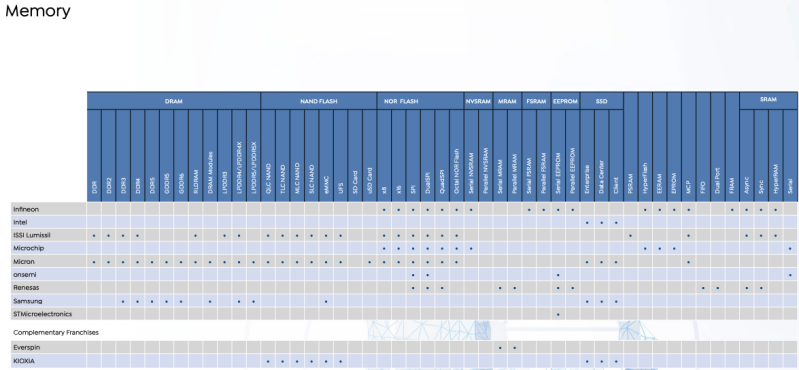The image size is (799, 370).
Task: Select the FSRAM group header
Action: [536, 101]
